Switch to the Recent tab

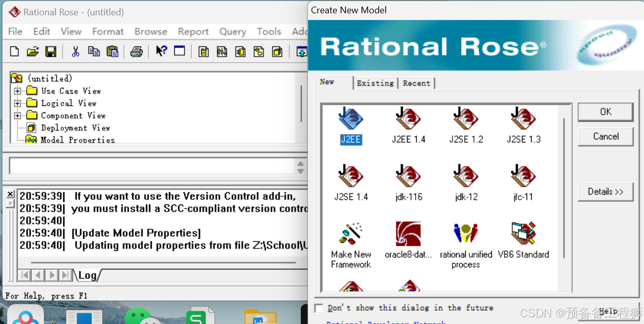[416, 83]
